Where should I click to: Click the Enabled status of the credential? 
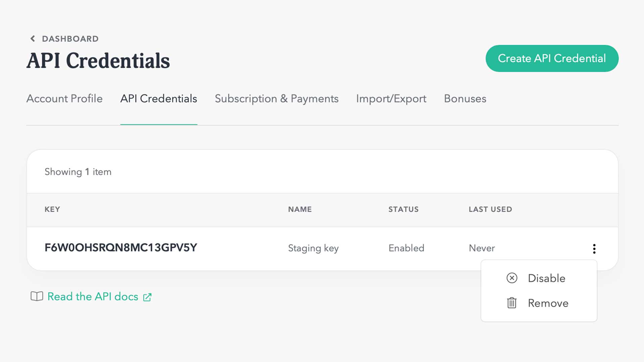click(406, 248)
